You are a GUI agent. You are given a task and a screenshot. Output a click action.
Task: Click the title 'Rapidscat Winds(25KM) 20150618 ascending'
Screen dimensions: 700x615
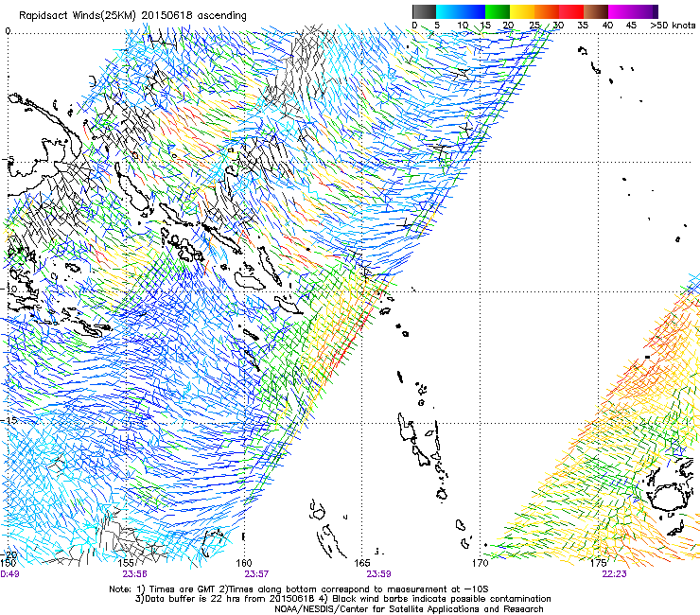pyautogui.click(x=132, y=16)
